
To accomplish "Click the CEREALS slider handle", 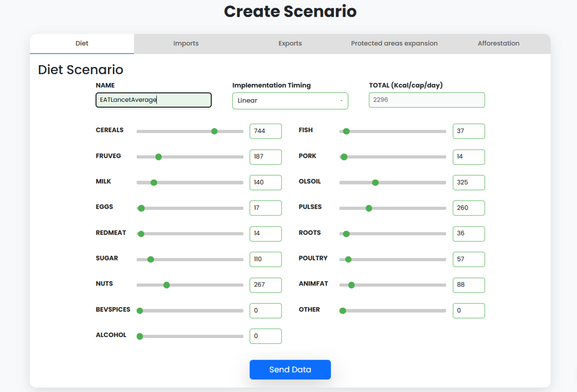I will [x=214, y=131].
